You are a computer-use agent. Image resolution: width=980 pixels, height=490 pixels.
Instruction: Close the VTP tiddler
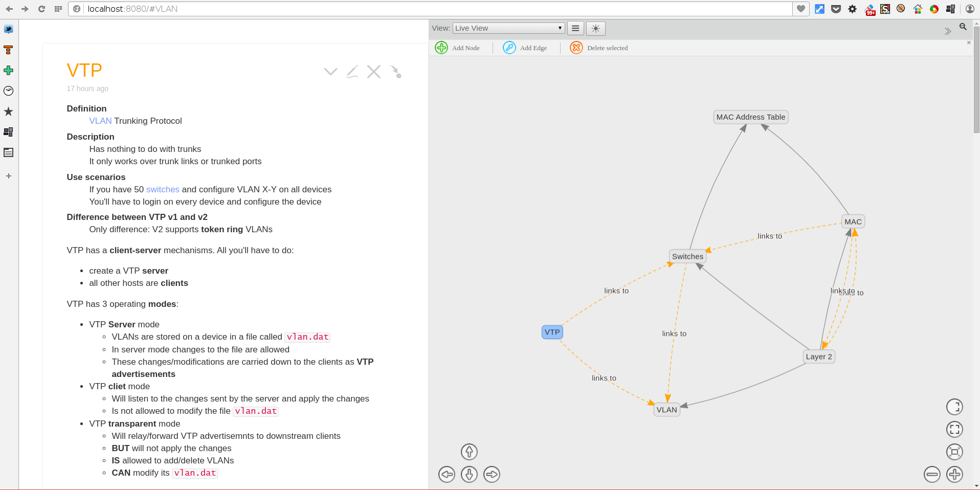point(374,72)
